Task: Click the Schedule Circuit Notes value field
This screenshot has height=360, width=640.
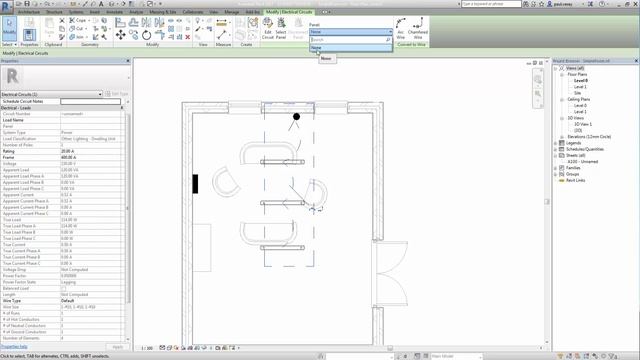Action: click(x=91, y=101)
